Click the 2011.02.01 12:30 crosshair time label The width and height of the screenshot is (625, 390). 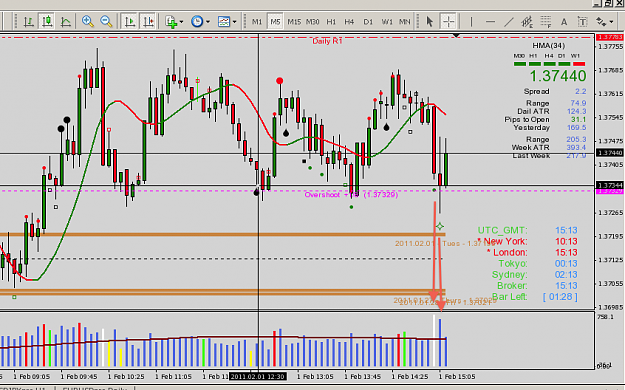[258, 376]
